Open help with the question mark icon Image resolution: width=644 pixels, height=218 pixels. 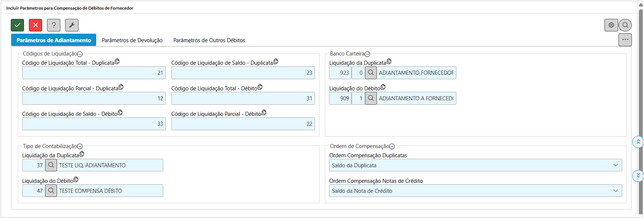[54, 25]
